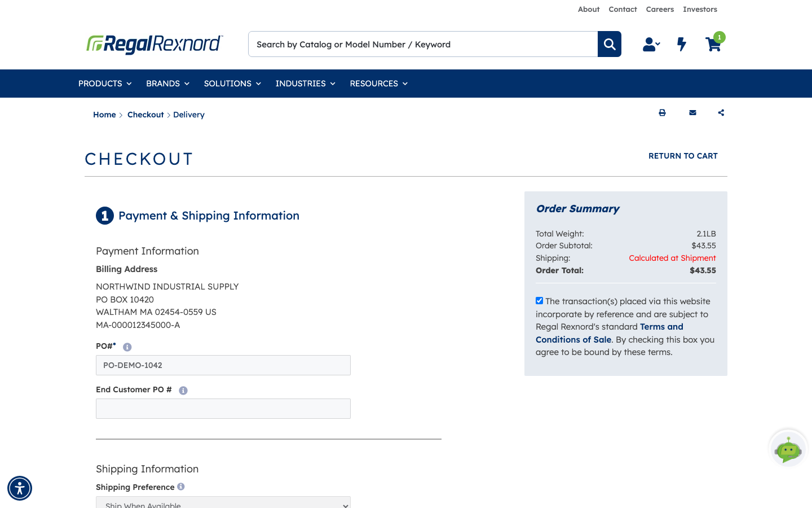Expand the Industries menu
This screenshot has width=812, height=508.
pos(305,84)
